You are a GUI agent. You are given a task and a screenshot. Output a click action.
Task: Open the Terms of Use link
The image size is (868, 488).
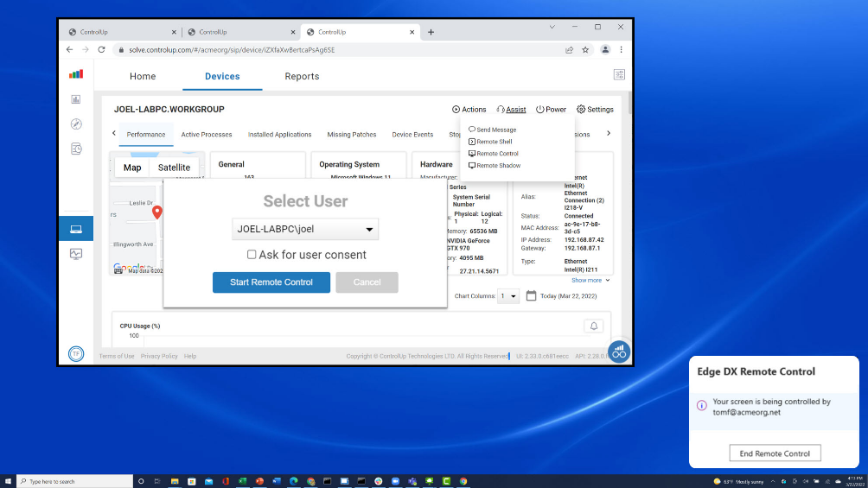116,357
